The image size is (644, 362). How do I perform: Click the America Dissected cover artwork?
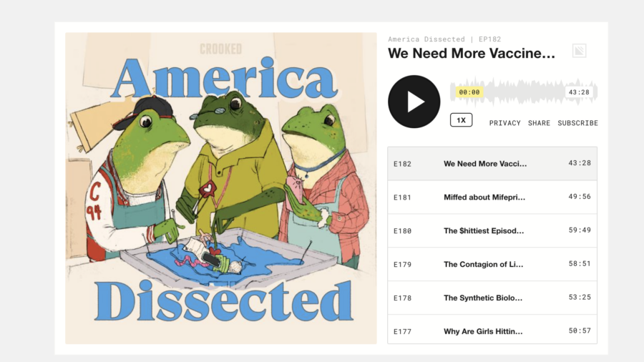(x=221, y=188)
